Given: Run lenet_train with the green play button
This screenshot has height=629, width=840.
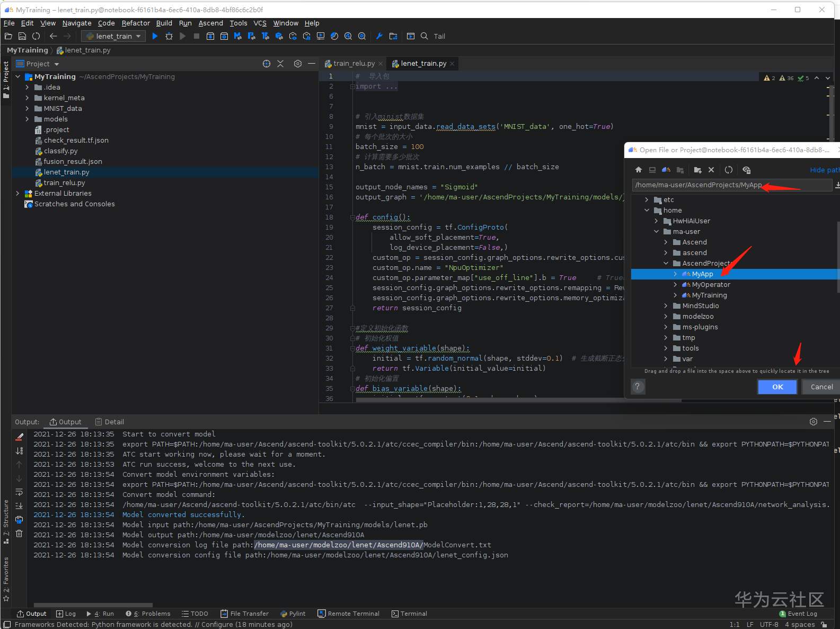Looking at the screenshot, I should pos(155,36).
